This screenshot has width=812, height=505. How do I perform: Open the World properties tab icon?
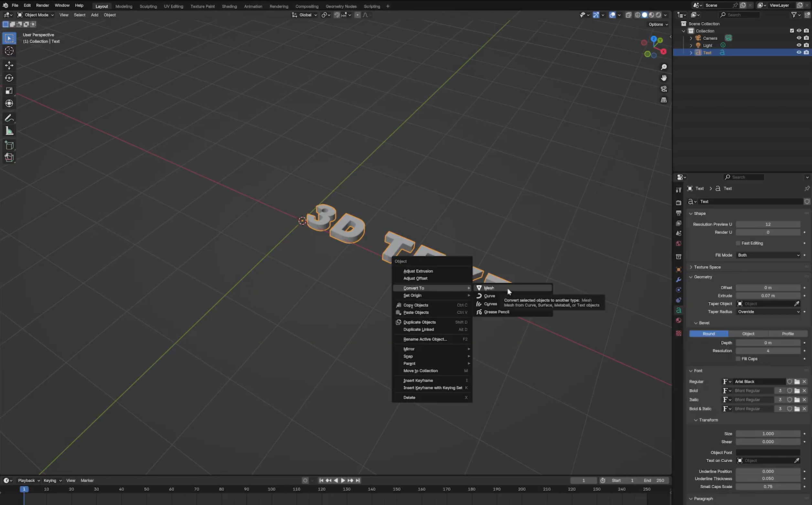click(678, 243)
